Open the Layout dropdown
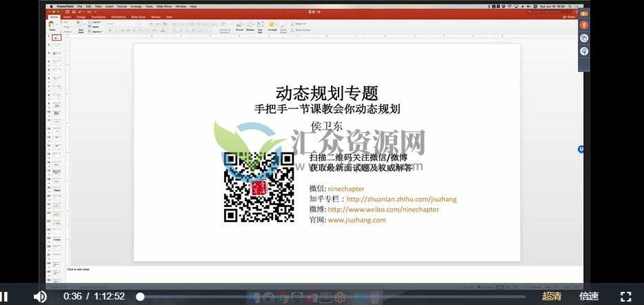 (96, 22)
